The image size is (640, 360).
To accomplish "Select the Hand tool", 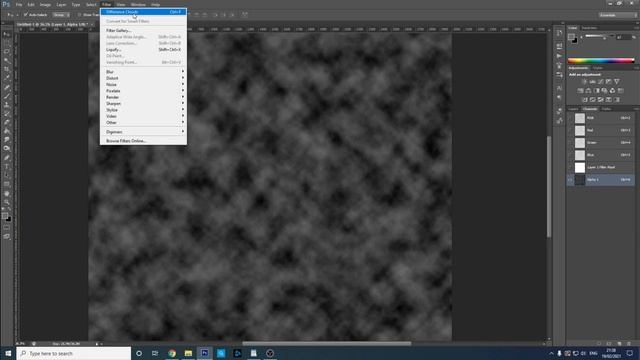I will [x=7, y=193].
